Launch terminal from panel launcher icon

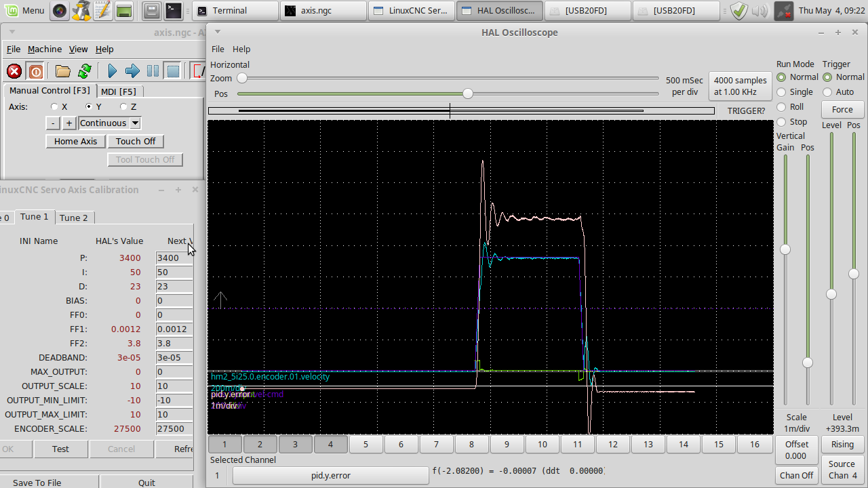pos(174,10)
